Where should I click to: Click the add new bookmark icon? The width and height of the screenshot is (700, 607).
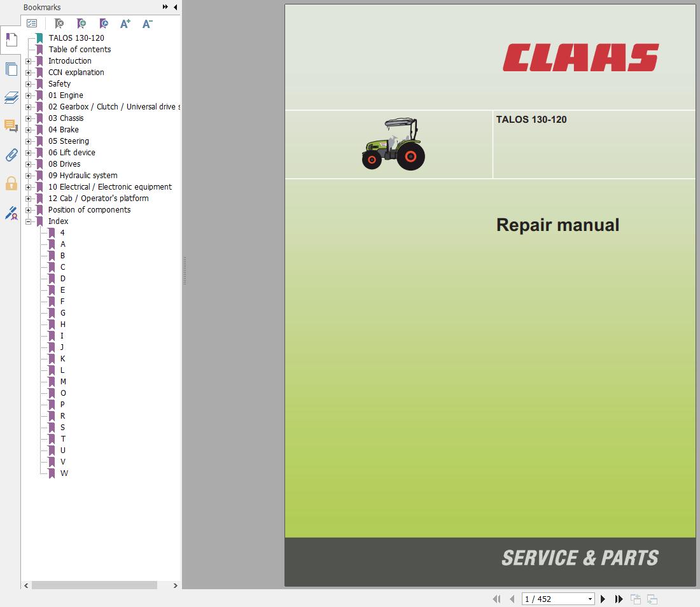point(81,23)
